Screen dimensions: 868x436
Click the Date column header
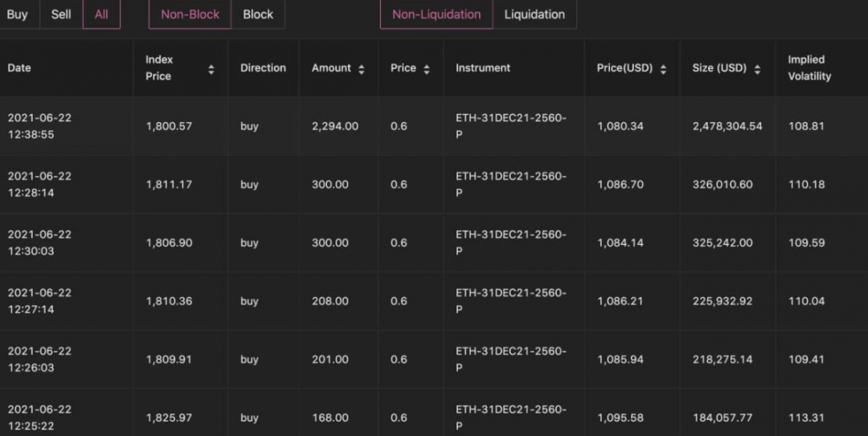19,68
